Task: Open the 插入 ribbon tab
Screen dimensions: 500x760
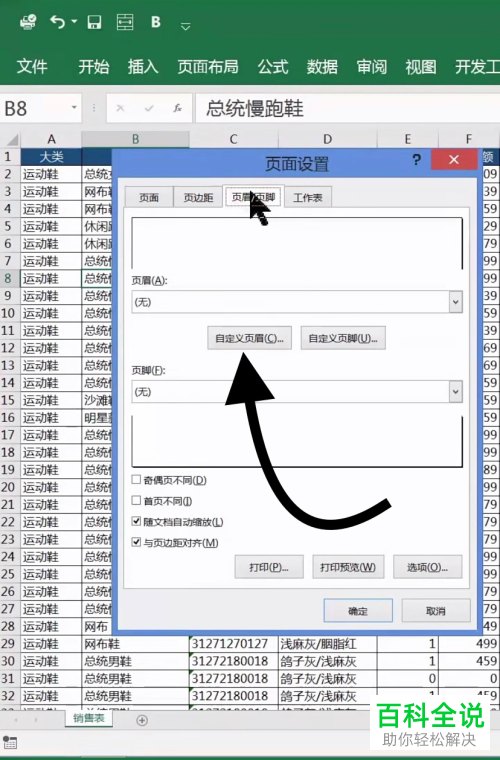Action: pyautogui.click(x=143, y=66)
